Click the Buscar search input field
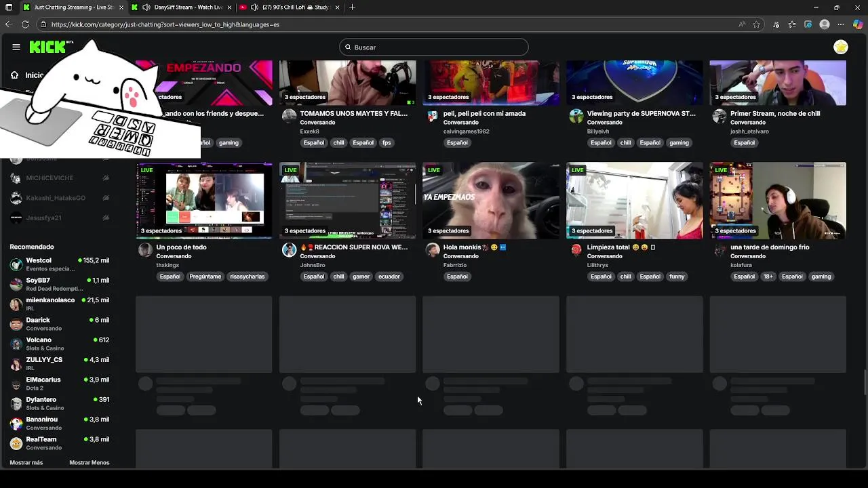 click(434, 47)
